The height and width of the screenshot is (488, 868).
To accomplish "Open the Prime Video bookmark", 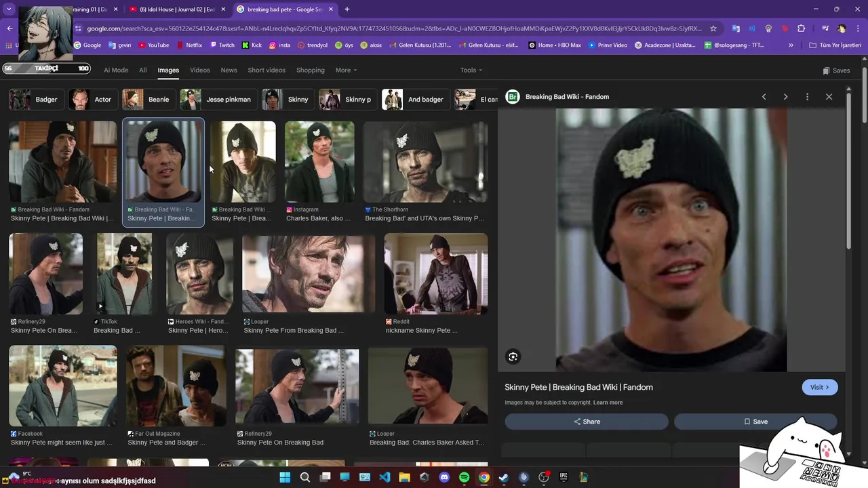I will tap(608, 45).
